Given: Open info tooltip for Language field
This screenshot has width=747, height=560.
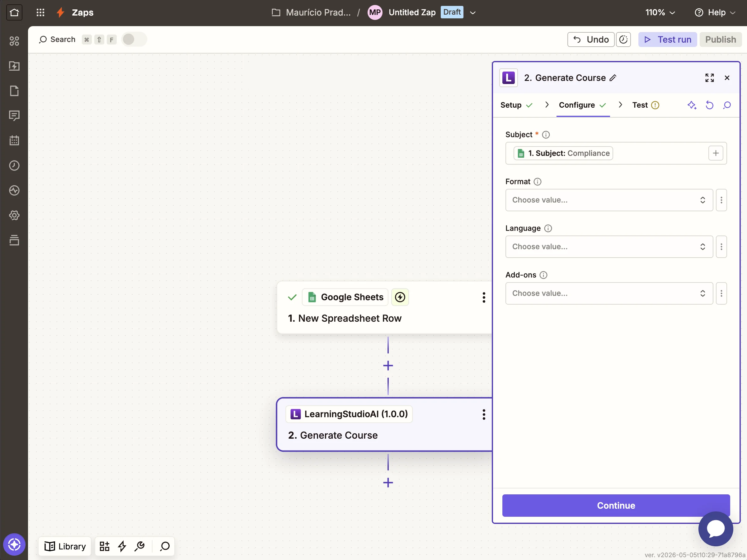Looking at the screenshot, I should click(x=548, y=229).
